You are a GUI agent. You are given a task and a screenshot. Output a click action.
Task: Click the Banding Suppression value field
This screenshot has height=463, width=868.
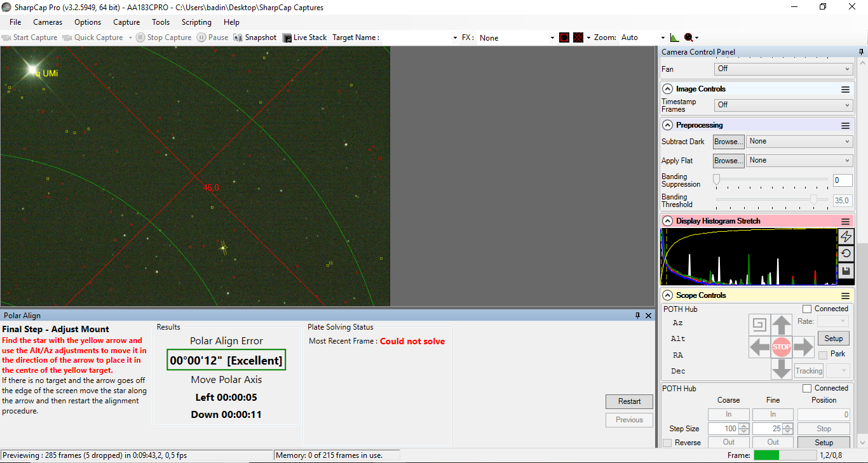(843, 180)
